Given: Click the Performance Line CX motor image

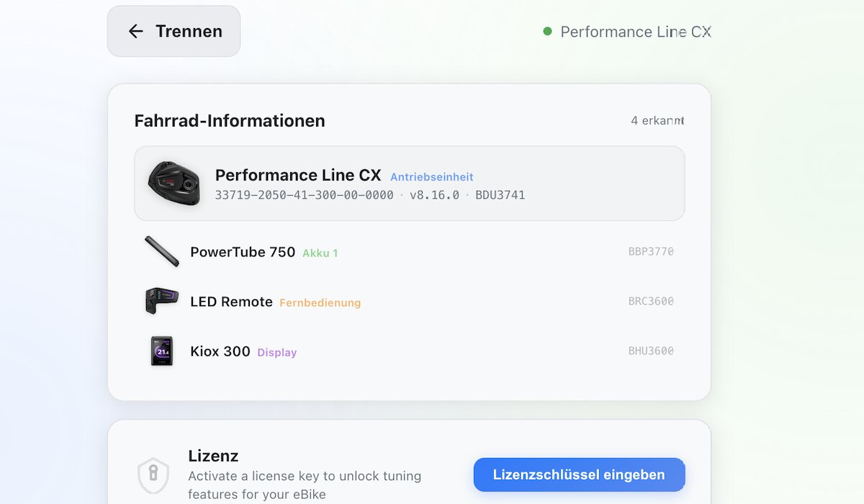Looking at the screenshot, I should 174,184.
